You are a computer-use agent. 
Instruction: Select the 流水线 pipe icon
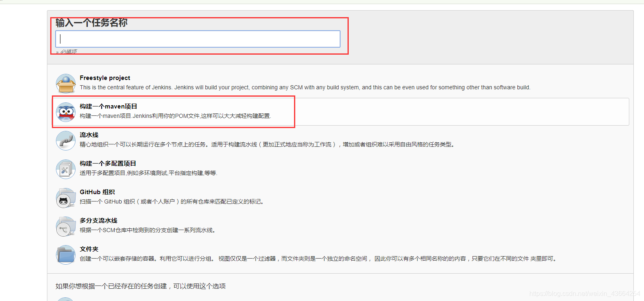coord(66,141)
